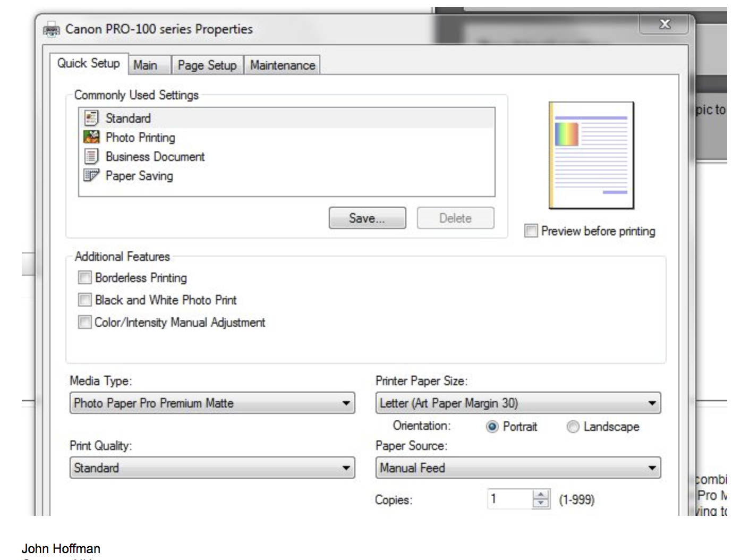This screenshot has height=560, width=732.
Task: Click the Paper Saving icon
Action: tap(91, 175)
